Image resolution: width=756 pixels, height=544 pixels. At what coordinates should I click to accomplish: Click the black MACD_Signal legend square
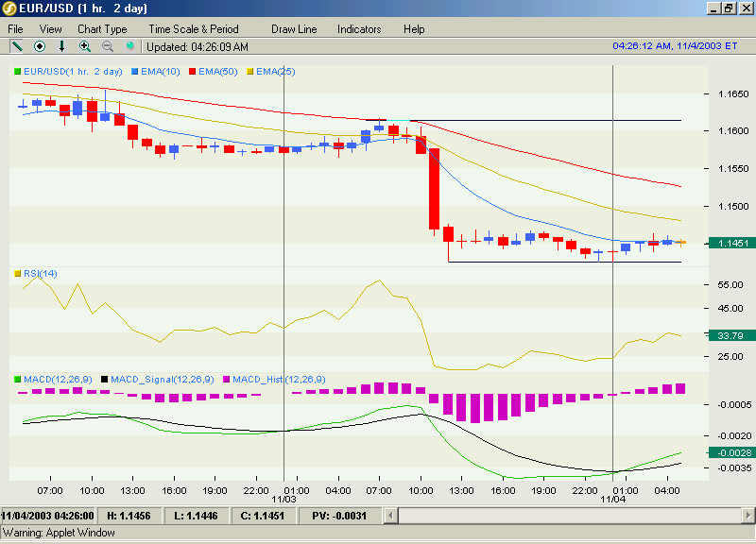click(104, 380)
